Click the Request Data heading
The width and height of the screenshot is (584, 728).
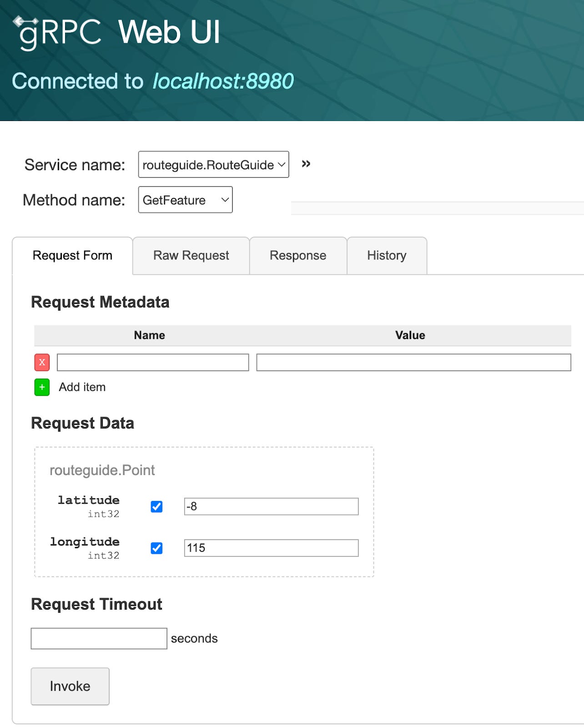click(x=82, y=423)
